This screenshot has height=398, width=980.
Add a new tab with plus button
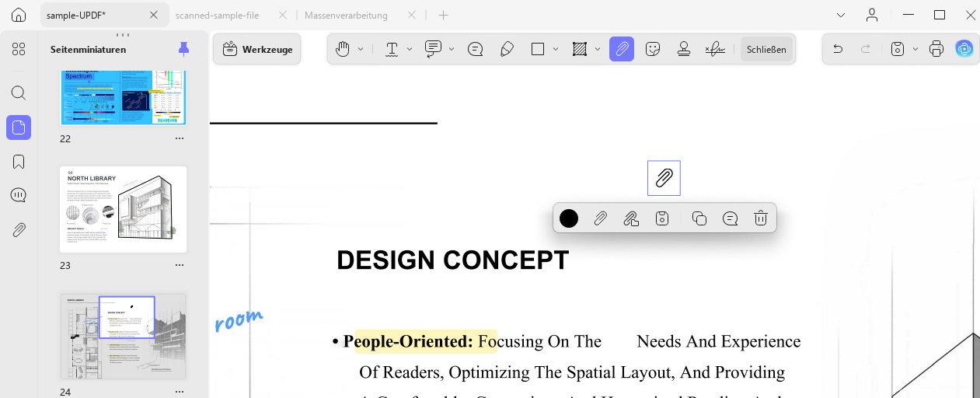pyautogui.click(x=443, y=15)
